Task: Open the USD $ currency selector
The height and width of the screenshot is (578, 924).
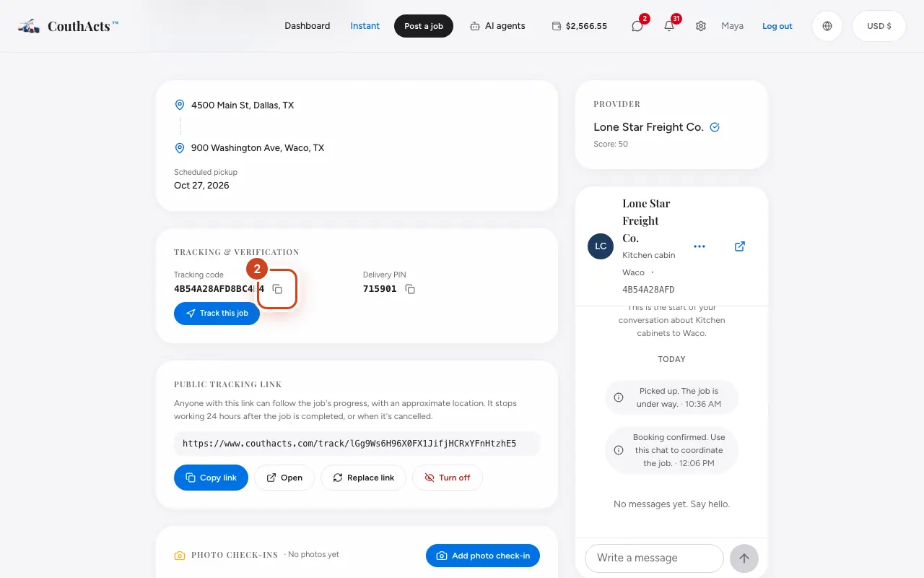Action: tap(879, 26)
